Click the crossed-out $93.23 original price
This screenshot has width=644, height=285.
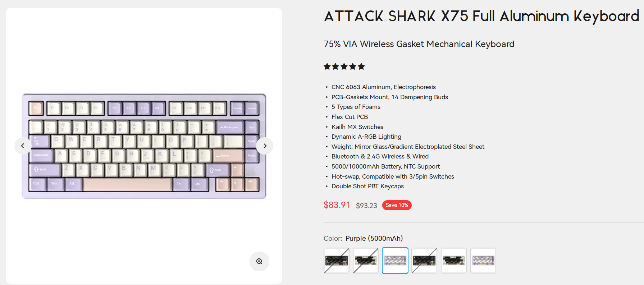366,206
